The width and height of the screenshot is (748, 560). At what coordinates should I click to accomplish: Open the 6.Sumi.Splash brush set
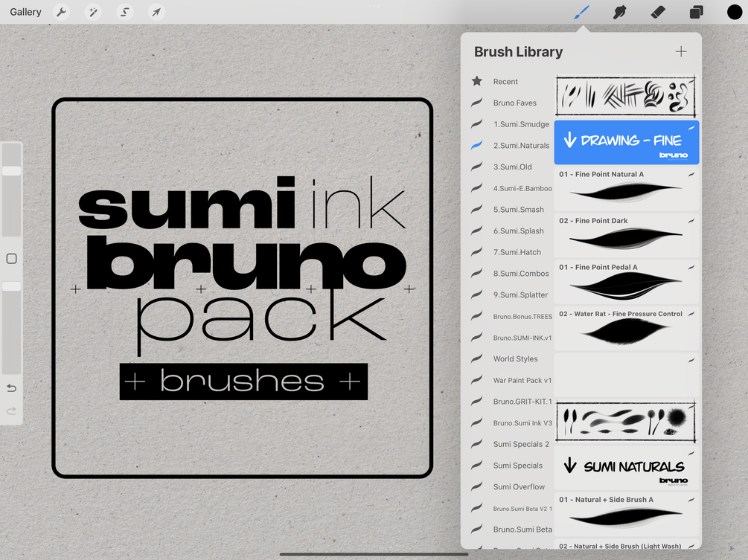(x=519, y=231)
